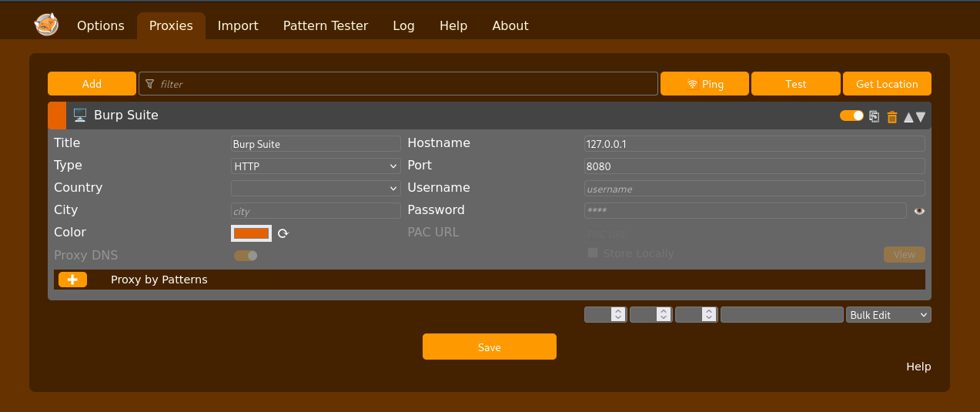
Task: Open the Type dropdown showing HTTP
Action: click(316, 166)
